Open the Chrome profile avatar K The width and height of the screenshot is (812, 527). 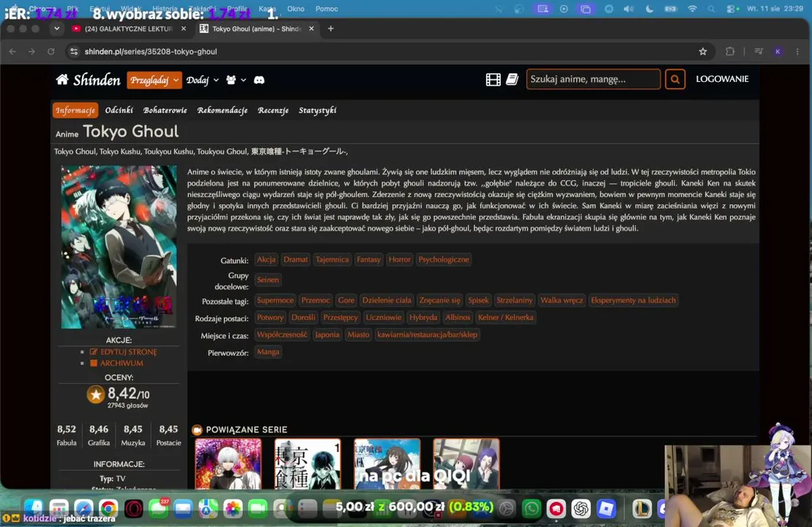(x=778, y=51)
